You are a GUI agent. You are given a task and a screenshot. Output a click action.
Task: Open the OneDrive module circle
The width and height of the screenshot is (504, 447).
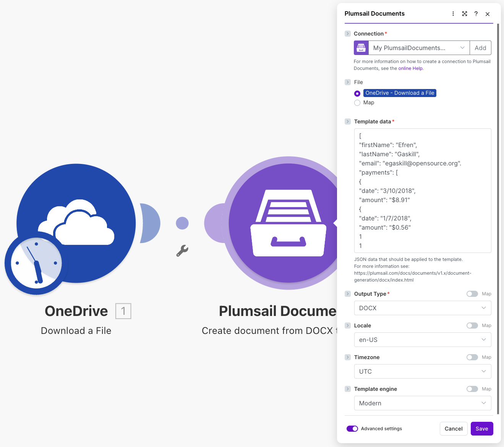click(76, 223)
